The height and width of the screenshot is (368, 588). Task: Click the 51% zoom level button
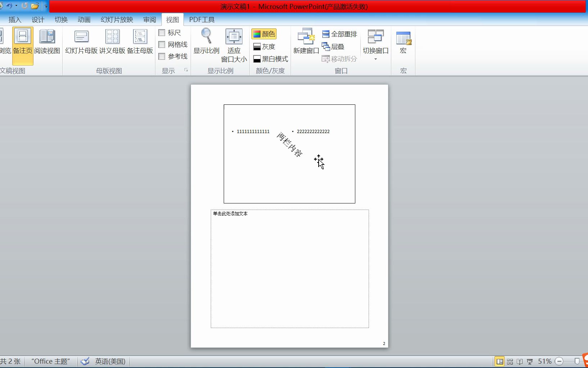[544, 362]
